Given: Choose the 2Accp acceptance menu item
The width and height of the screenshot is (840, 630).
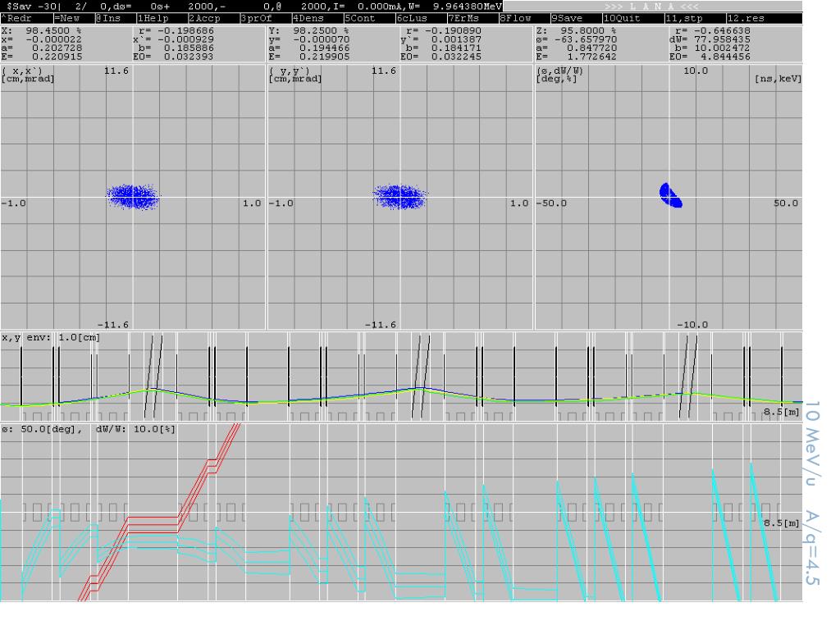Looking at the screenshot, I should click(204, 18).
